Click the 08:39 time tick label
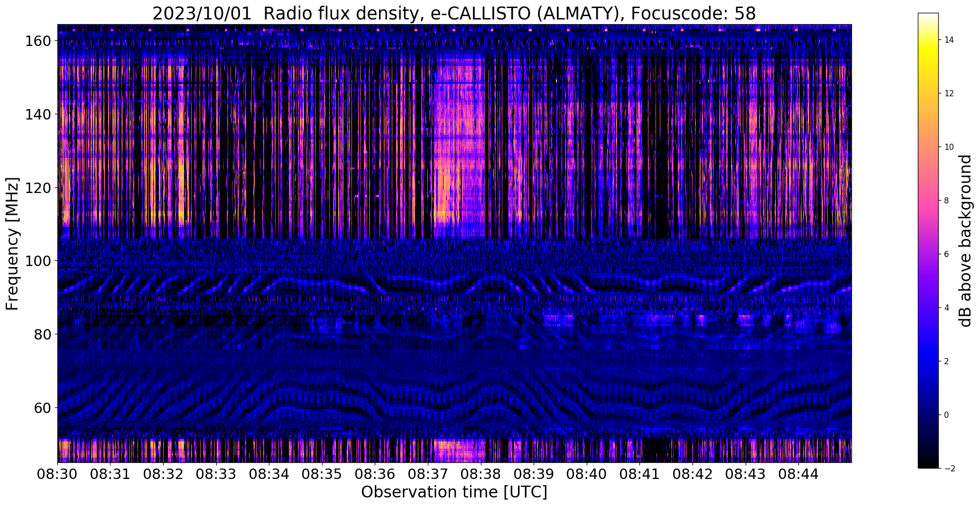 tap(534, 474)
